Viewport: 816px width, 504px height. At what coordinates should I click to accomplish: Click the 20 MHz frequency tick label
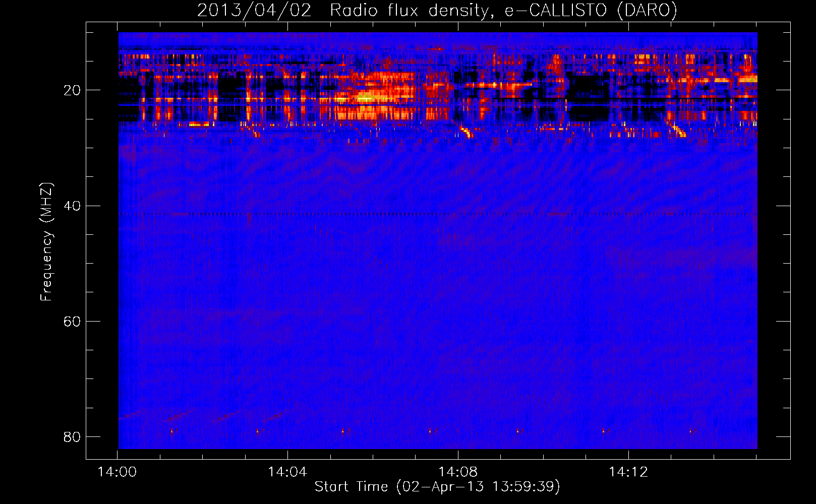point(72,91)
